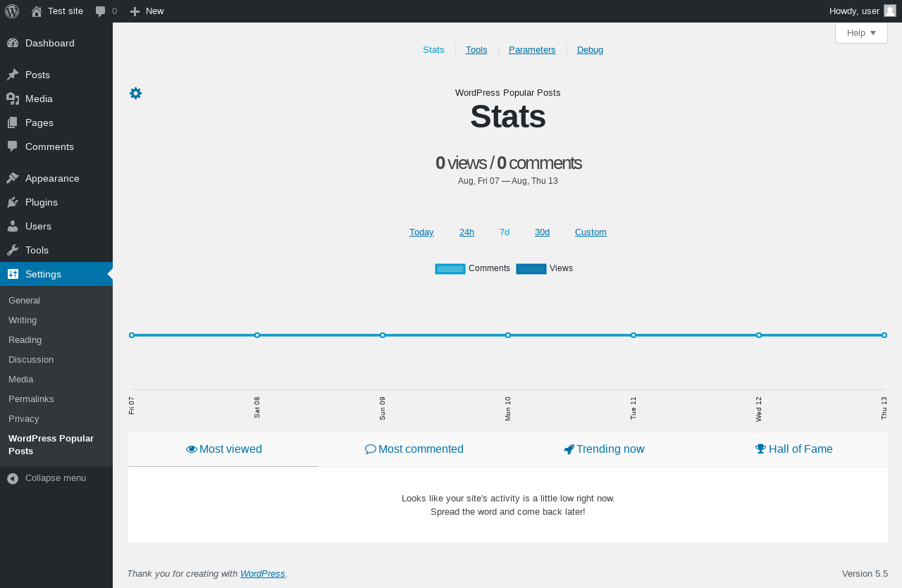This screenshot has height=588, width=902.
Task: Switch to the Tools tab
Action: tap(476, 50)
